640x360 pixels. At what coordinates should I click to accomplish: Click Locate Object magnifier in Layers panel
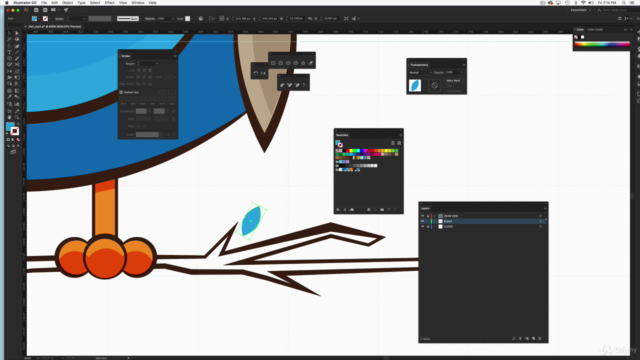pos(514,338)
